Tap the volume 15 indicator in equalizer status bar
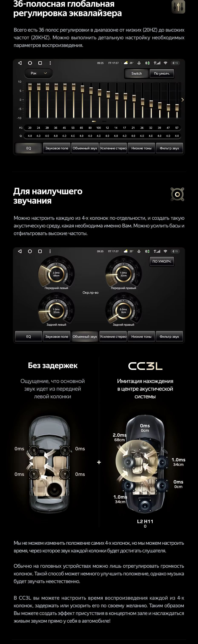Image resolution: width=198 pixels, height=644 pixels. [x=175, y=63]
